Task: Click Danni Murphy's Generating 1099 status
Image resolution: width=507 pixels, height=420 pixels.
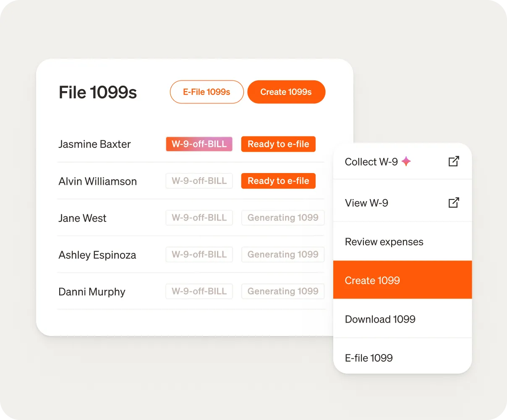Action: (283, 291)
